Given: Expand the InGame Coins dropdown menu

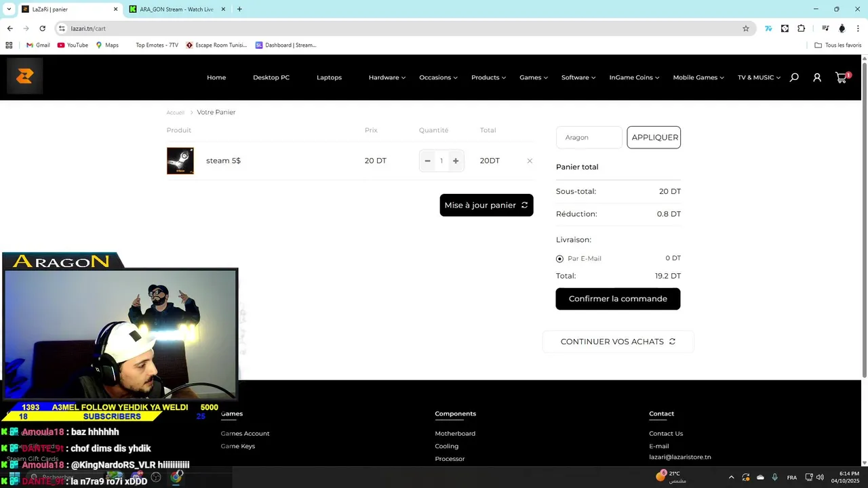Looking at the screenshot, I should (x=634, y=77).
